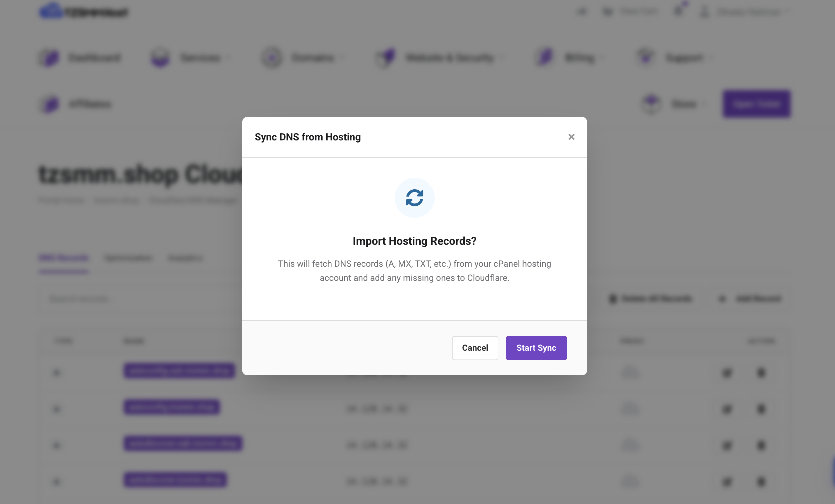Click the delete trash icon on the second DNS record
Screen dimensions: 835x504
coord(761,409)
